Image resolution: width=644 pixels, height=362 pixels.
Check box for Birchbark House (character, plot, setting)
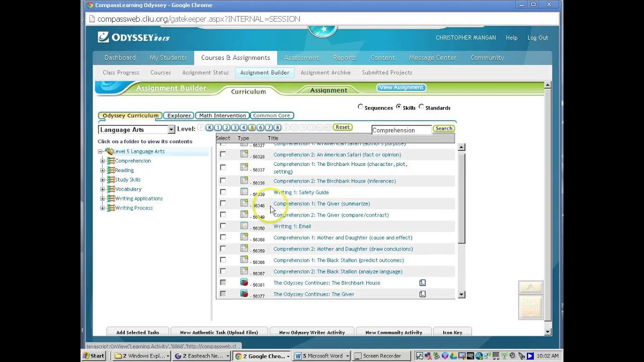[223, 167]
